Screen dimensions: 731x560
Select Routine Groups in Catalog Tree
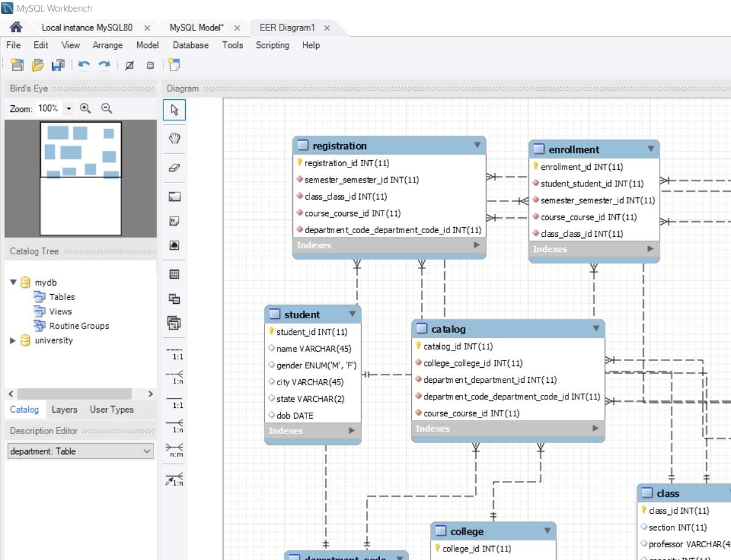(79, 326)
